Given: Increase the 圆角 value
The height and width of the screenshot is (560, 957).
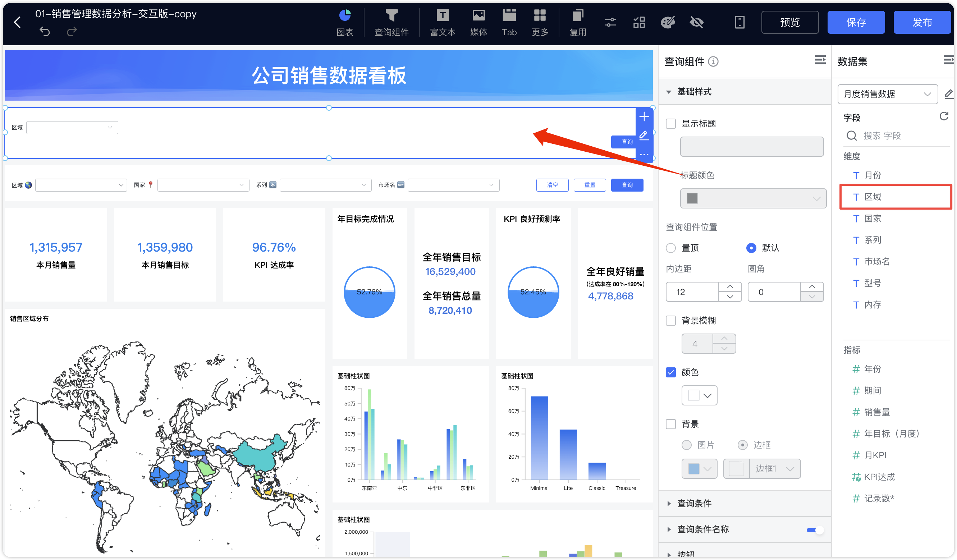Looking at the screenshot, I should click(812, 286).
